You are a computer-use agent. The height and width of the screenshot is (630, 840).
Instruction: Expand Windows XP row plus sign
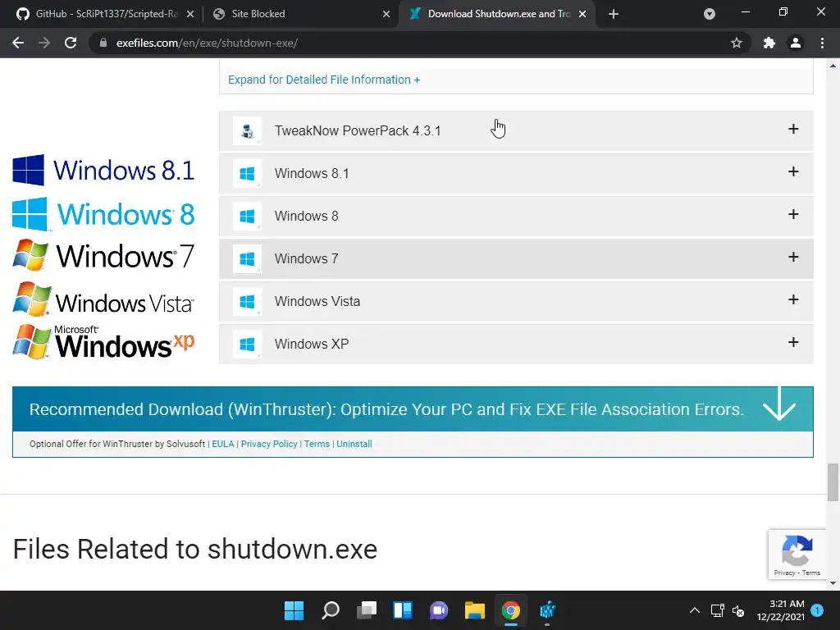pos(793,342)
